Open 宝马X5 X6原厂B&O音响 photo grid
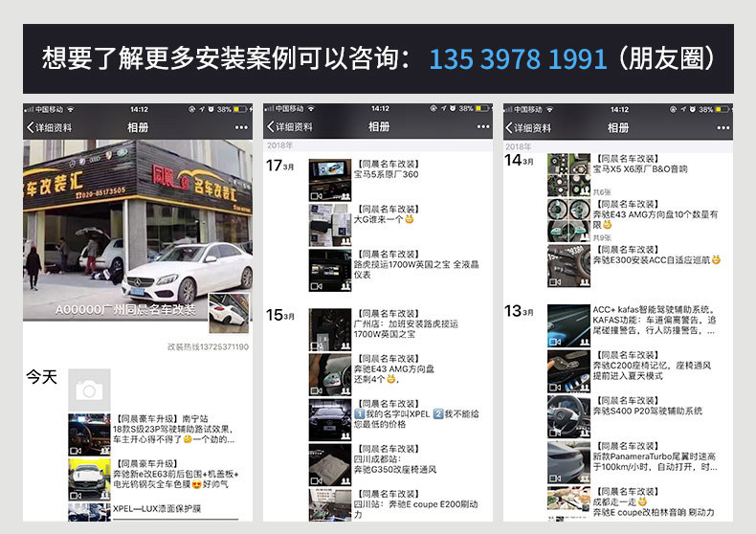 click(569, 175)
